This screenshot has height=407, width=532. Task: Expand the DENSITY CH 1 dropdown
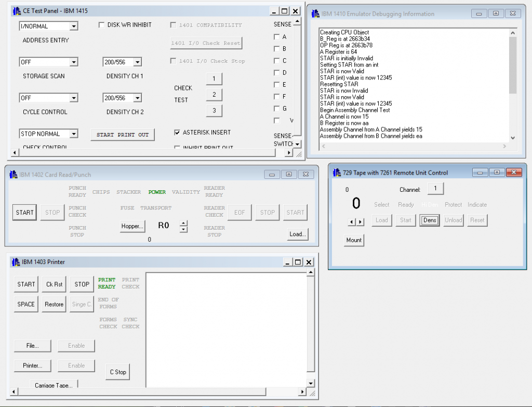pyautogui.click(x=137, y=62)
